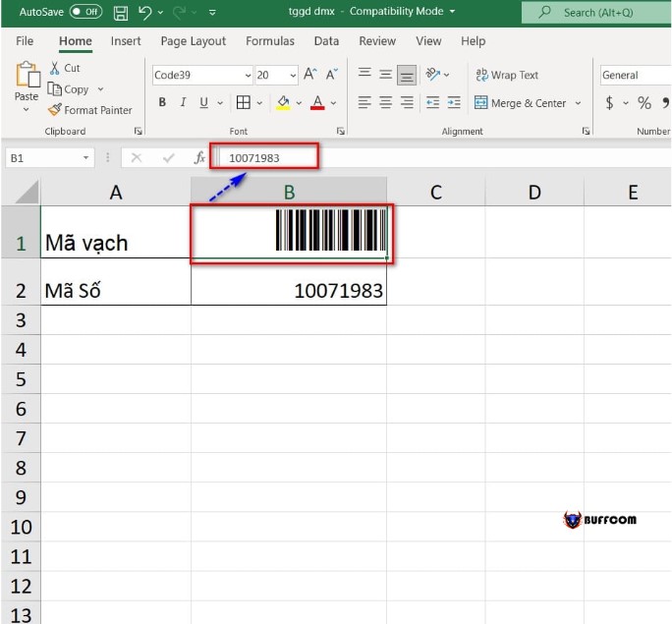Open the Borders options dropdown

[x=259, y=103]
